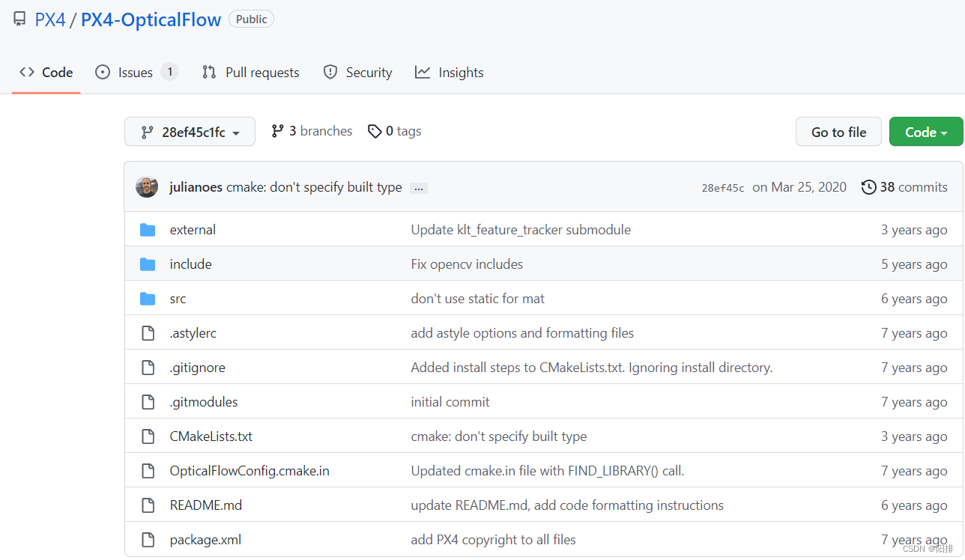The image size is (965, 560).
Task: Click the folder icon for external
Action: (148, 230)
